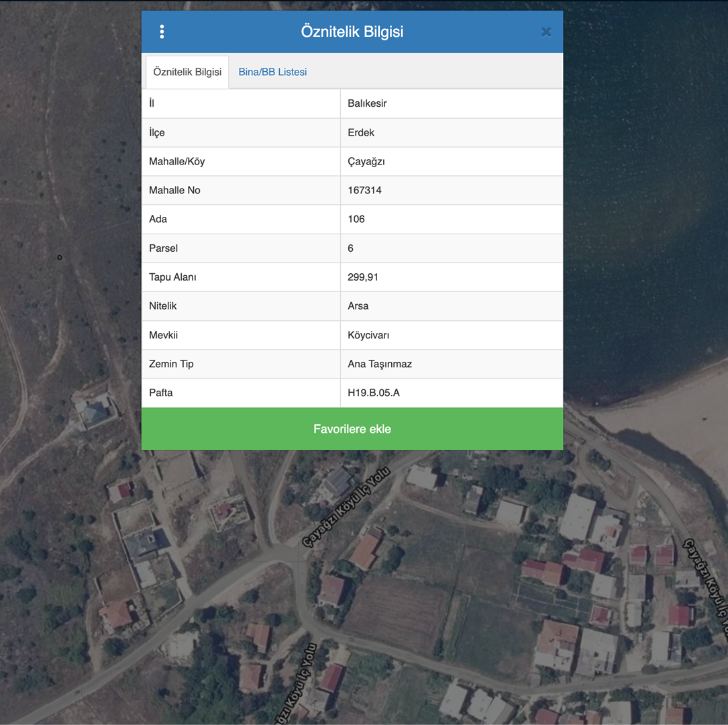Switch to the Bina/BB Listesi tab

tap(272, 72)
